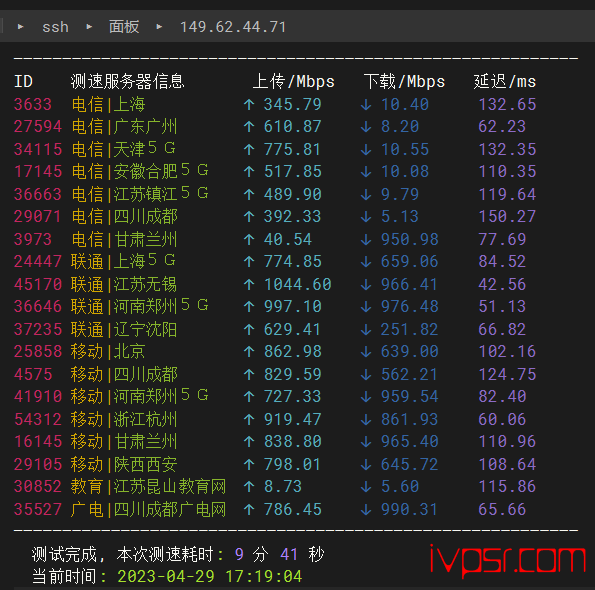Click 电信|安徽合肥5G entry
Screen dimensions: 595x590
[x=140, y=171]
